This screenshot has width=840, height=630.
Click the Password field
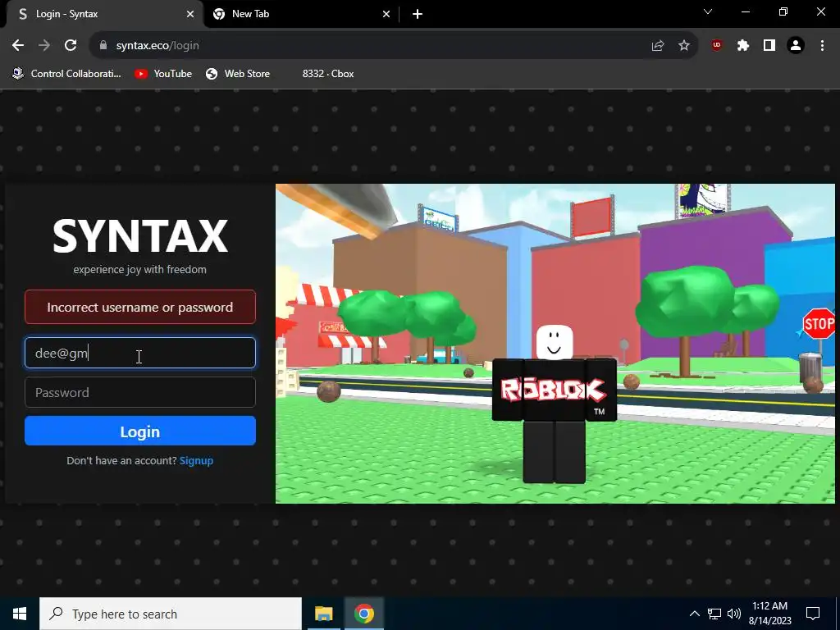tap(139, 392)
